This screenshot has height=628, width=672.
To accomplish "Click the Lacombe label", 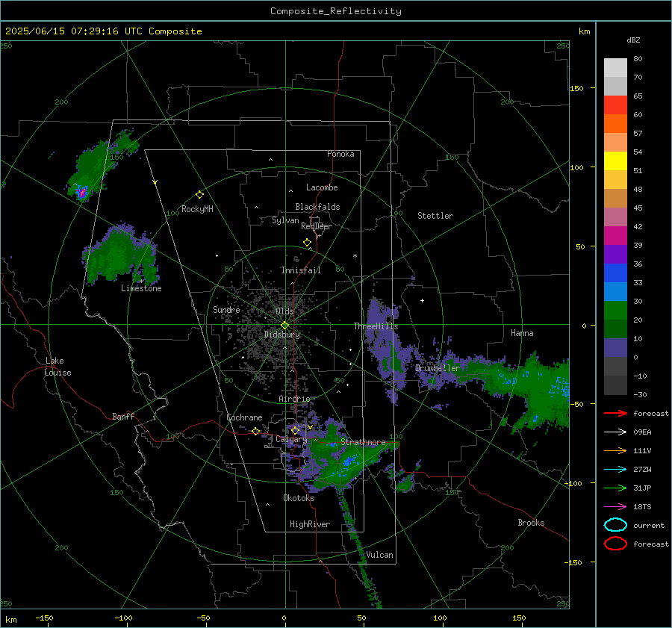I will coord(322,187).
